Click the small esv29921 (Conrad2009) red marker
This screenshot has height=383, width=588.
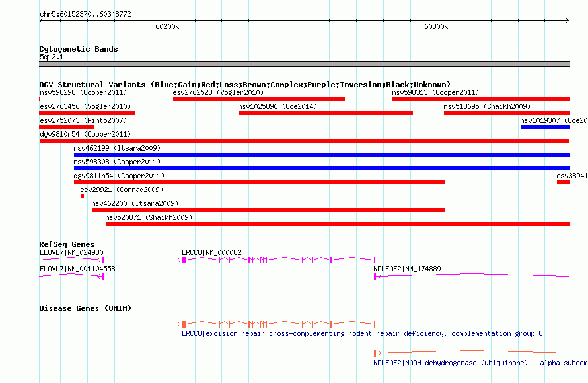pyautogui.click(x=82, y=196)
